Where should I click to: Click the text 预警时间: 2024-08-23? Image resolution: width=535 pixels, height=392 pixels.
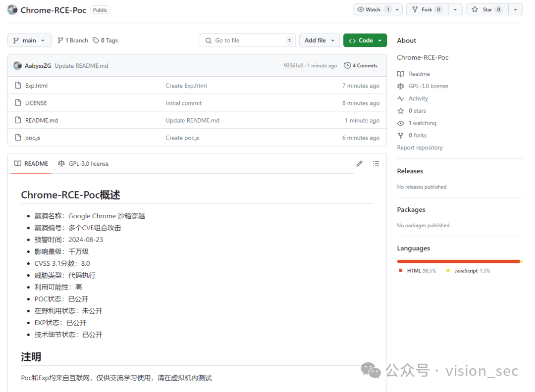pos(68,240)
